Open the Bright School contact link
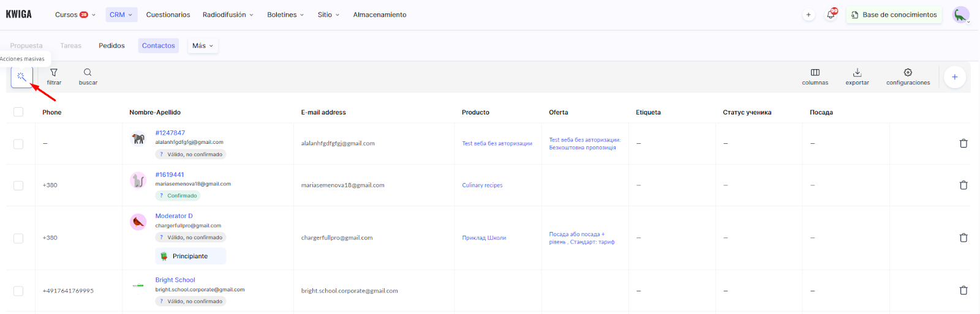 coord(175,280)
